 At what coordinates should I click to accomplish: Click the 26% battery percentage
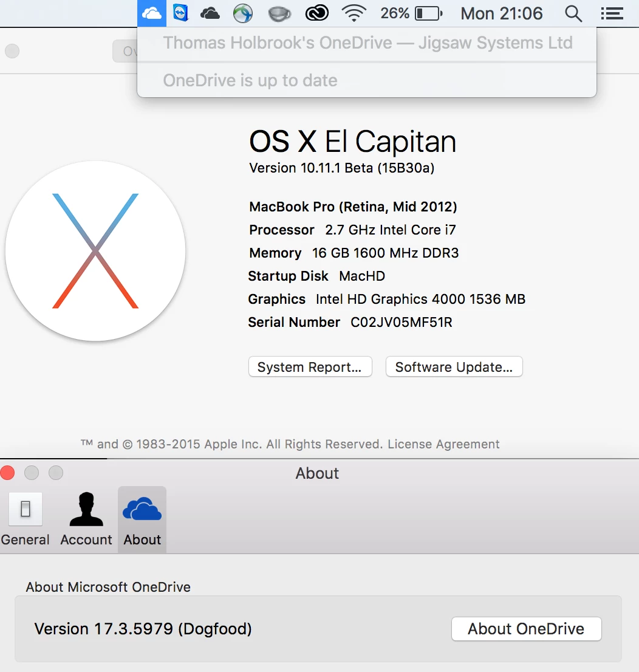(x=395, y=13)
